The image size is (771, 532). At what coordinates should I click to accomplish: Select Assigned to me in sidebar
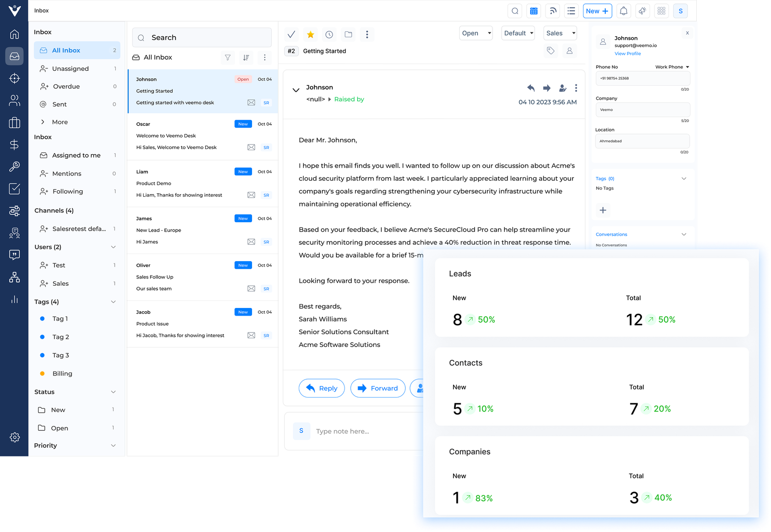click(77, 155)
